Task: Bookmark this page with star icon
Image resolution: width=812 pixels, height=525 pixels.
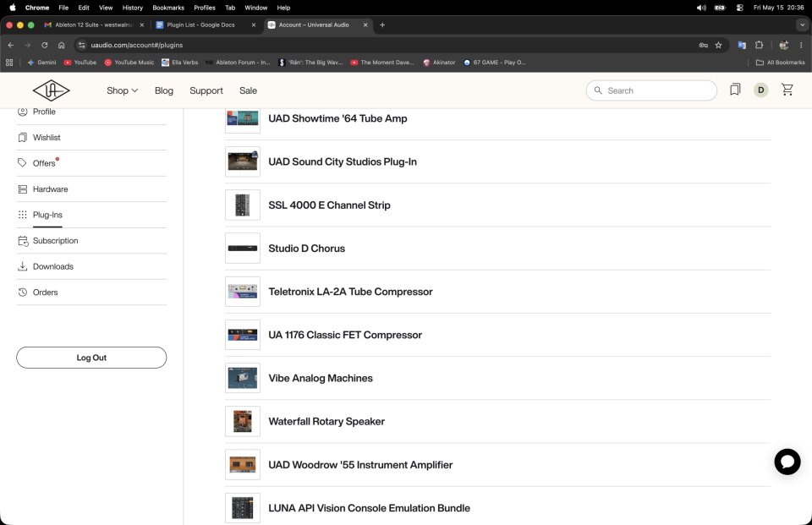Action: click(x=718, y=45)
